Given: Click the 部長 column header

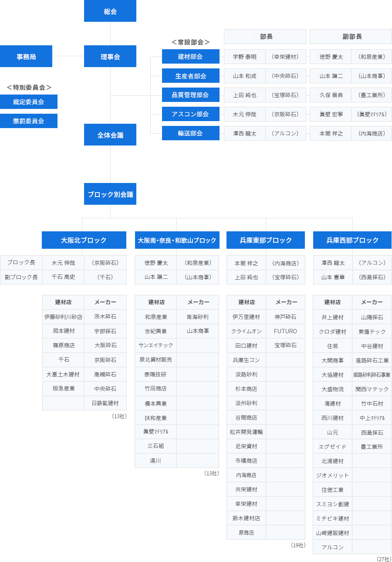Looking at the screenshot, I should (265, 37).
